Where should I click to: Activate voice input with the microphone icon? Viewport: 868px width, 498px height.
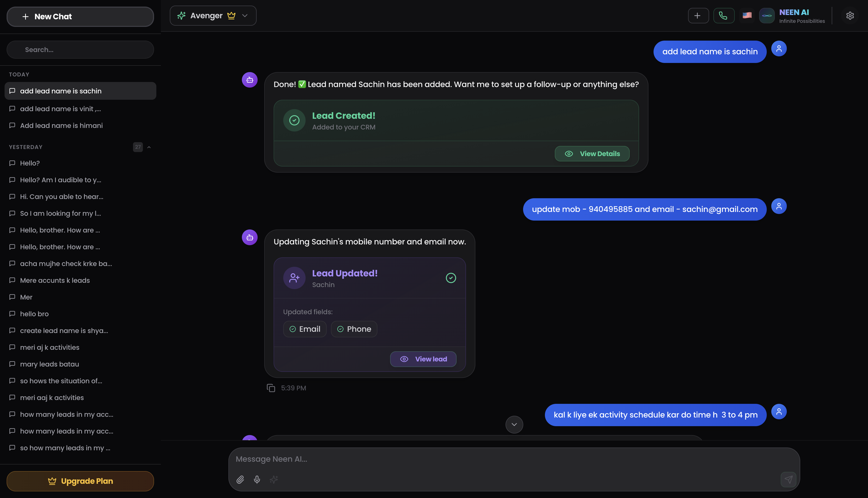pos(257,480)
